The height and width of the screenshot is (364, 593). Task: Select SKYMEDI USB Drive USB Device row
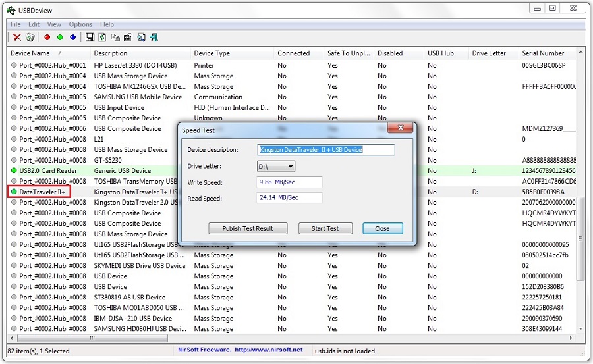click(292, 265)
